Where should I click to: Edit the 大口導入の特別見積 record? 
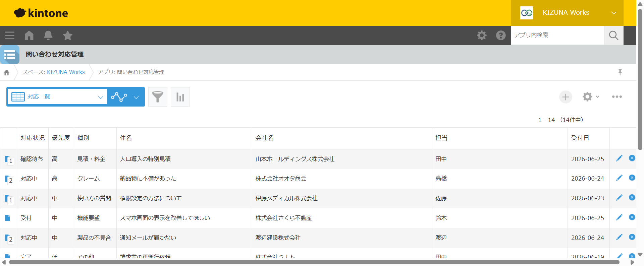(x=619, y=158)
